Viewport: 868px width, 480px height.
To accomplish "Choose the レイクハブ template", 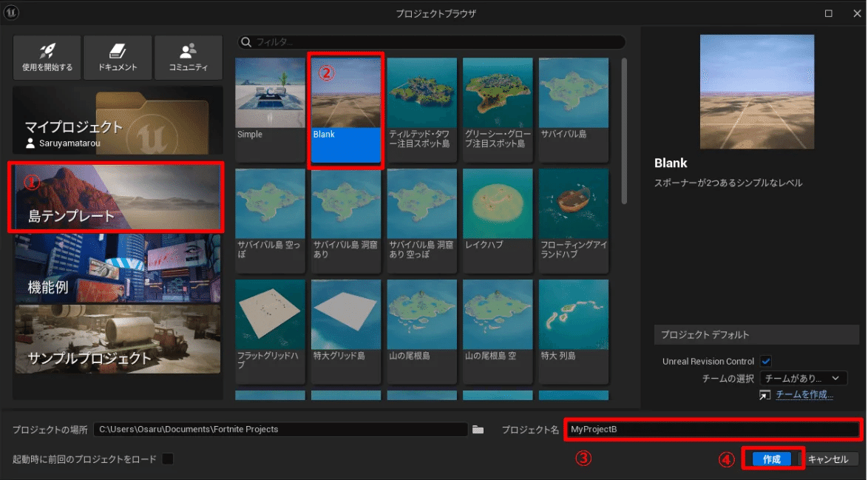I will [498, 220].
